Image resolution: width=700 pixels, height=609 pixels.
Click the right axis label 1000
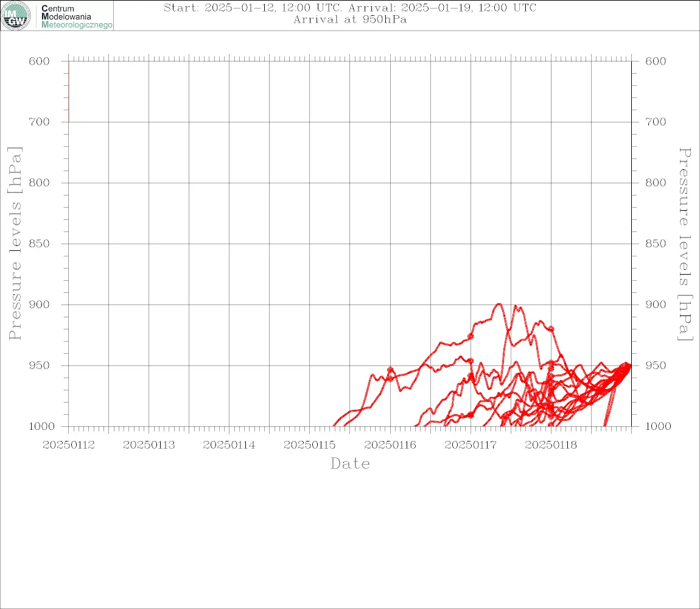(658, 426)
